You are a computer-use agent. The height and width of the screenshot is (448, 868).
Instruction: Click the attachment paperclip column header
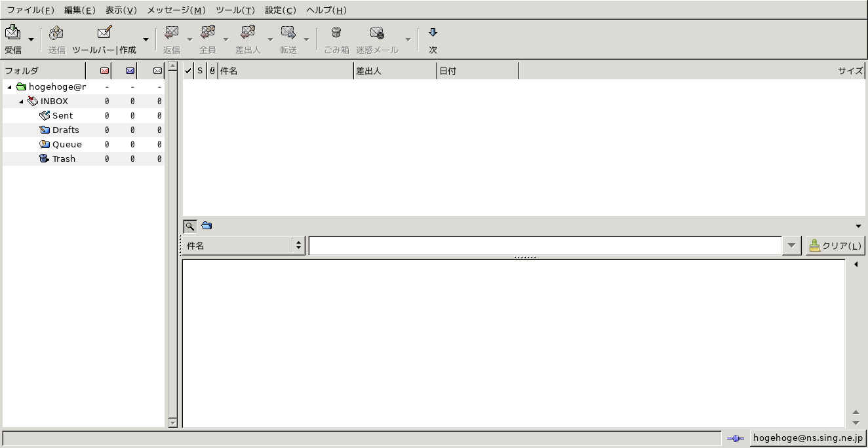coord(212,71)
